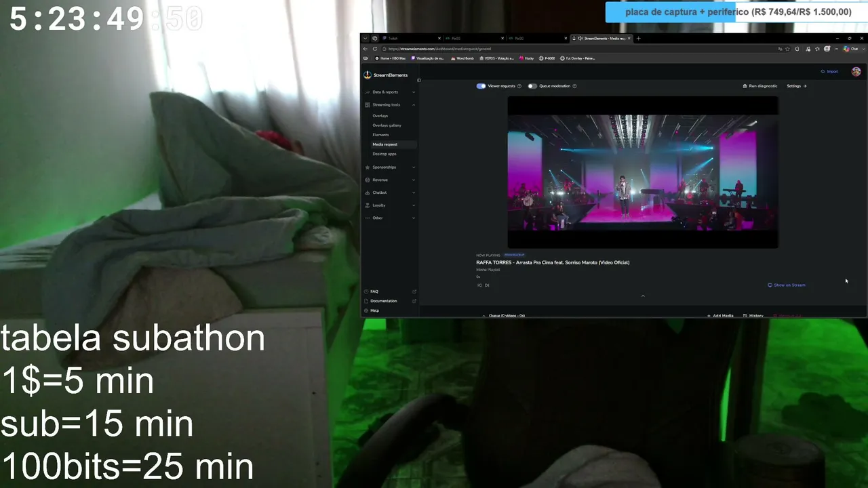Open the user profile avatar
868x488 pixels.
coord(856,72)
